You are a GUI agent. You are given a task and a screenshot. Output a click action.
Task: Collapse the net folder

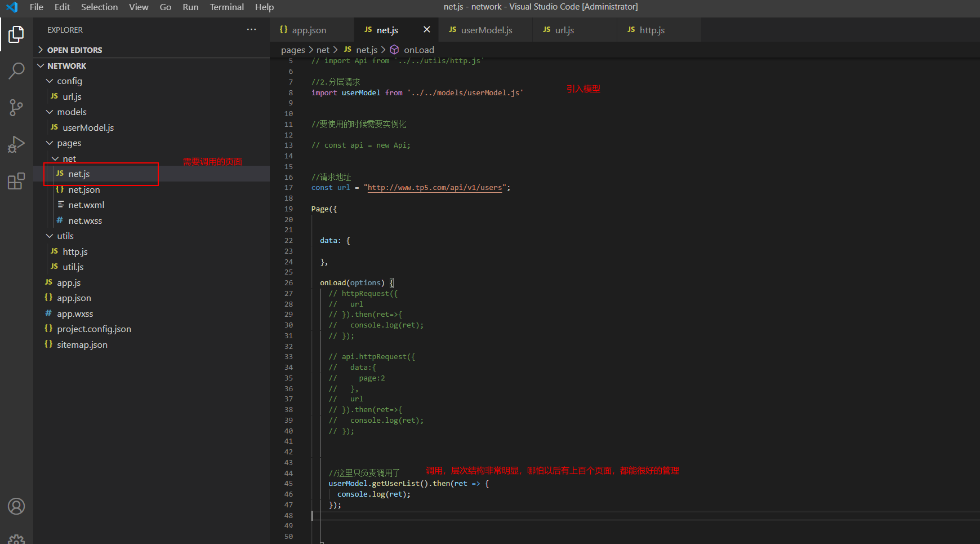click(x=55, y=158)
